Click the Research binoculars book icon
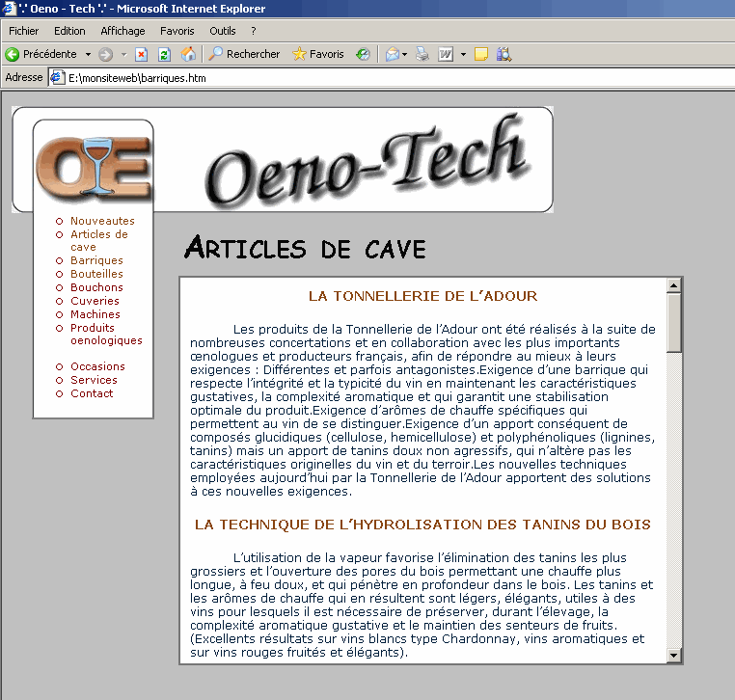This screenshot has height=700, width=735. pyautogui.click(x=504, y=54)
